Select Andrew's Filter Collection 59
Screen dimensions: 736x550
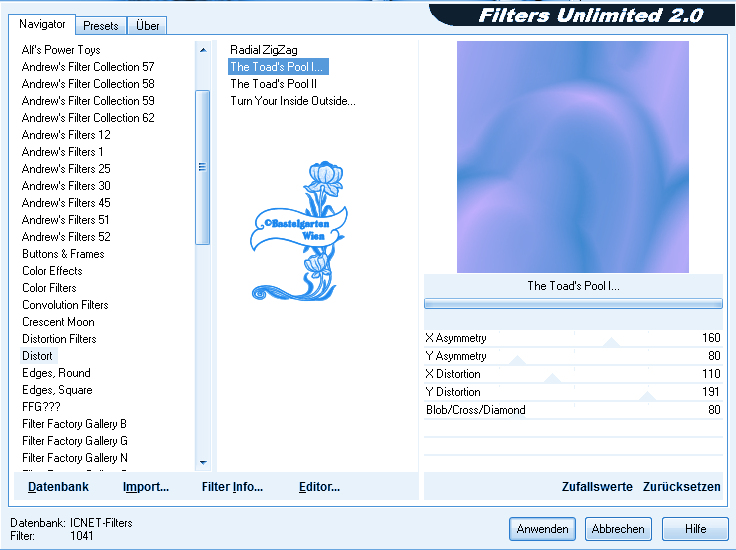coord(88,100)
